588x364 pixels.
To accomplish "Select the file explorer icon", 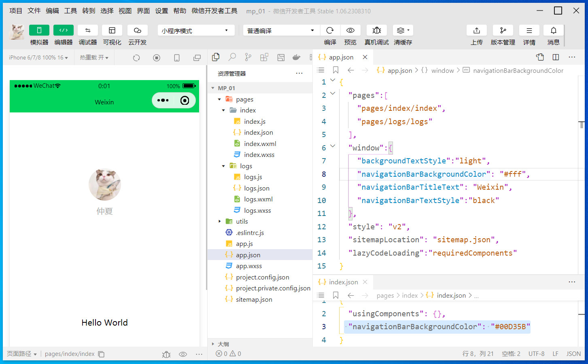I will pos(216,57).
